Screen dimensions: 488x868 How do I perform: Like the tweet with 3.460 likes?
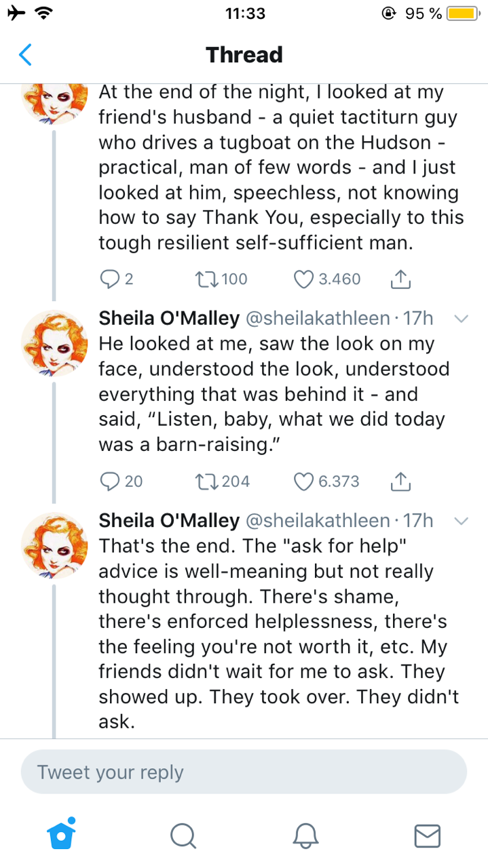[x=304, y=279]
